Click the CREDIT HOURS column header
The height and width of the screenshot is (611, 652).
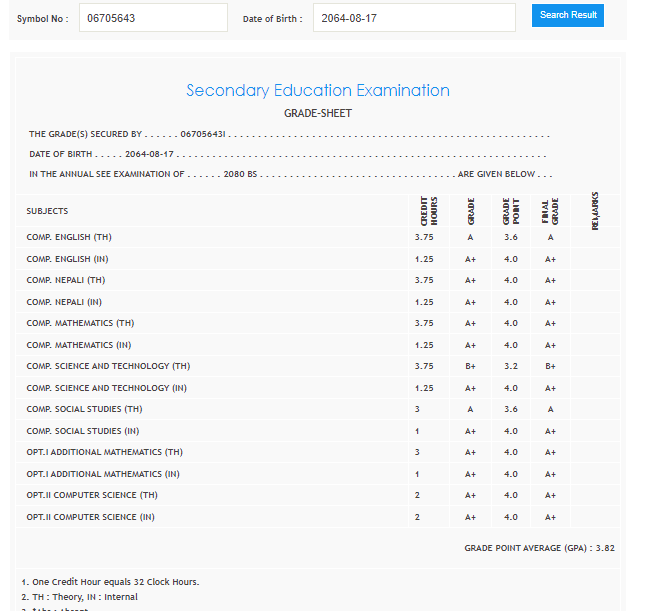(x=428, y=211)
